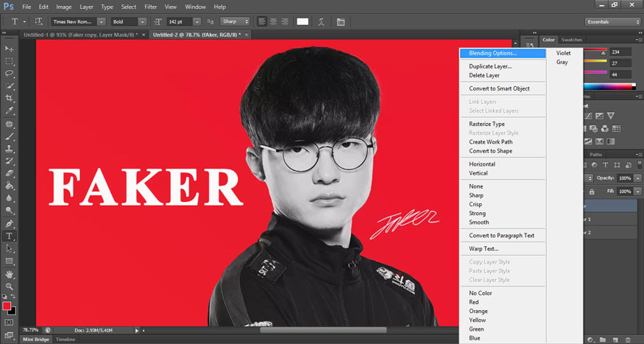Open the Create Warped Text dialog

click(x=322, y=22)
